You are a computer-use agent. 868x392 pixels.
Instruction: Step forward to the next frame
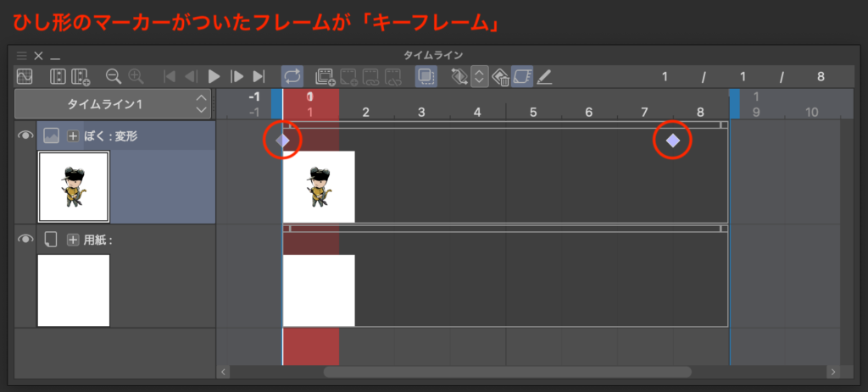(237, 76)
